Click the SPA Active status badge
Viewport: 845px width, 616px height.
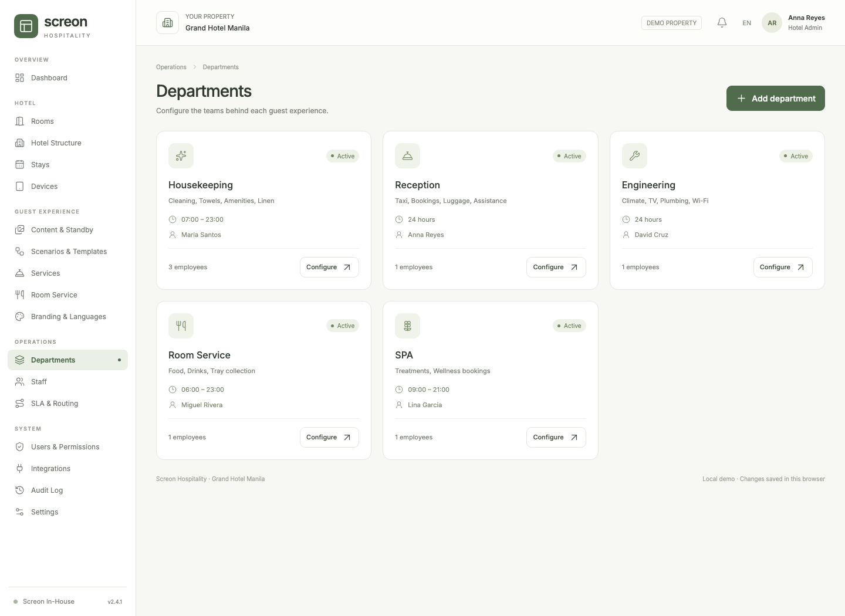[x=569, y=326]
